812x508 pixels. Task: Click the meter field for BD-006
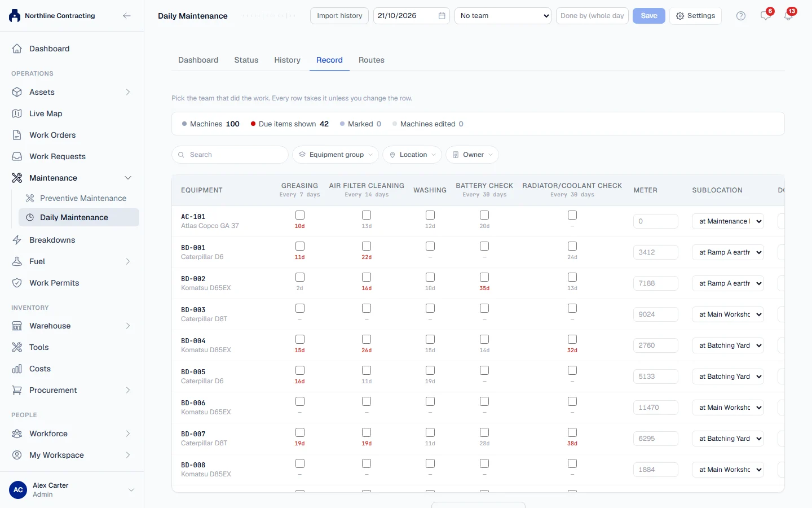656,408
